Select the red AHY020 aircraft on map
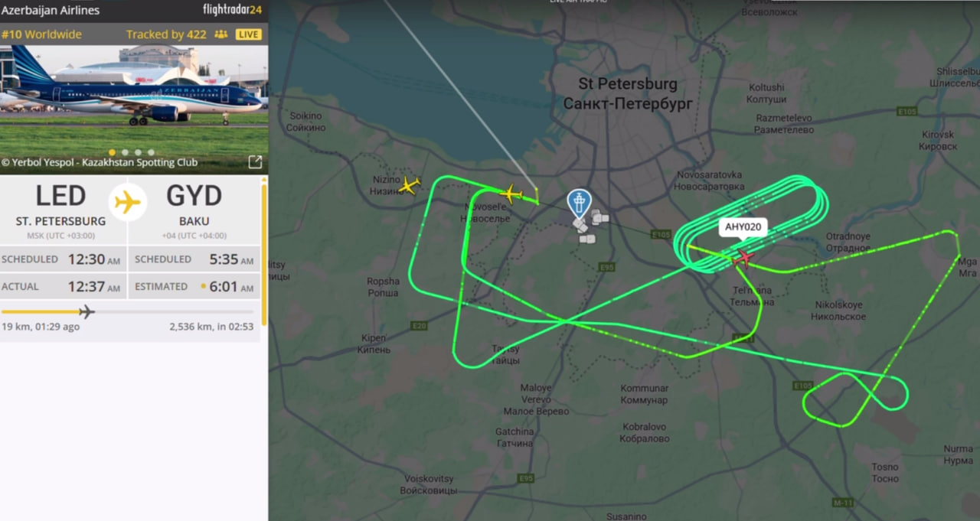 (742, 259)
